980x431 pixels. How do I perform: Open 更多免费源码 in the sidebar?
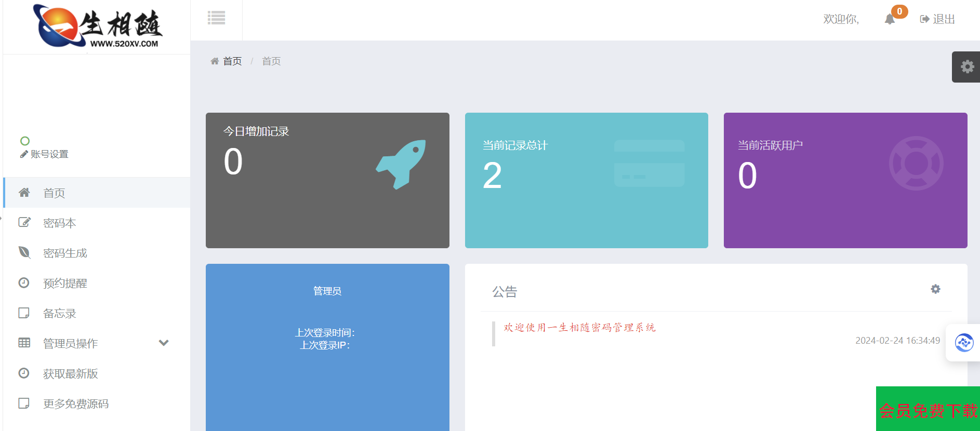point(75,404)
